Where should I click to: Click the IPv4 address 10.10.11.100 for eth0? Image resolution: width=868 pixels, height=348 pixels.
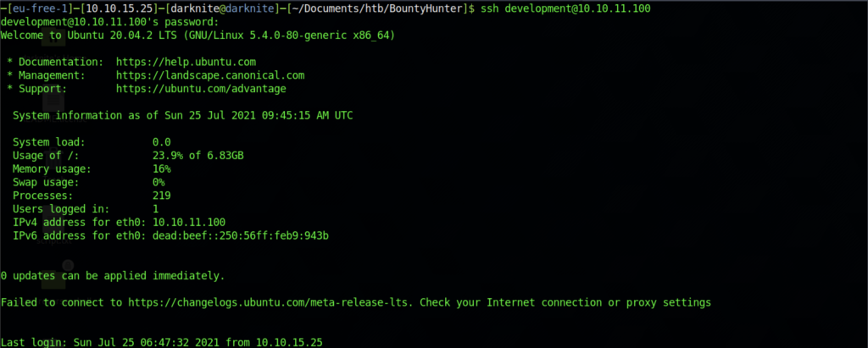coord(188,222)
